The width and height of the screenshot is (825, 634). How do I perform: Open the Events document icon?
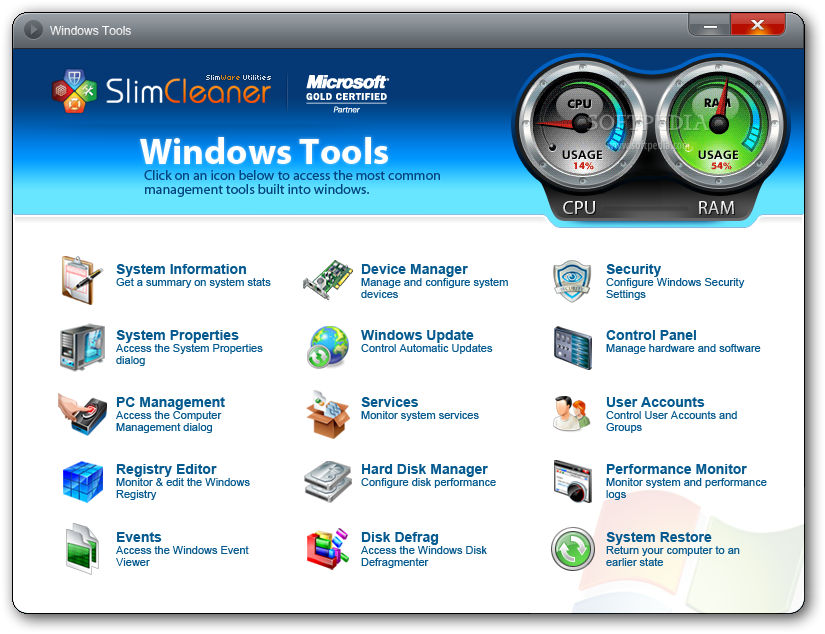point(82,548)
